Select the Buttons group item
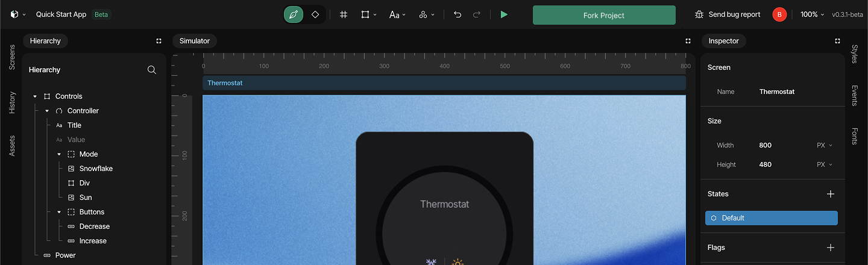 pos(92,212)
